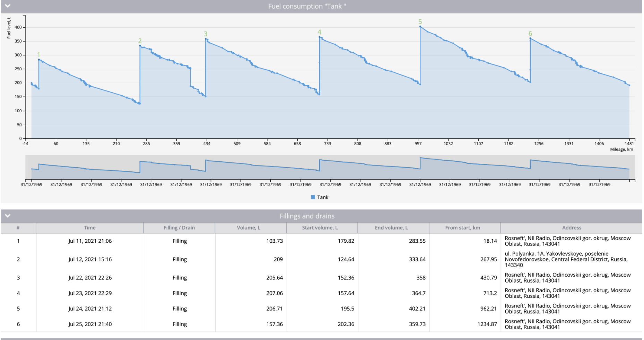This screenshot has width=644, height=340.
Task: Select time cell Jul 11, 2021 21:06
Action: [90, 241]
